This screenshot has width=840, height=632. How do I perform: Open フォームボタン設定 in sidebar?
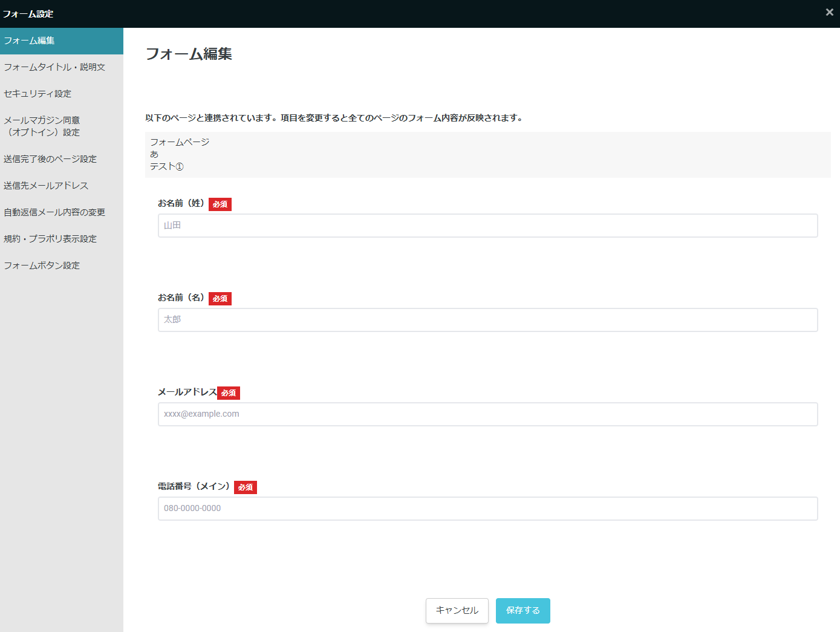click(42, 266)
